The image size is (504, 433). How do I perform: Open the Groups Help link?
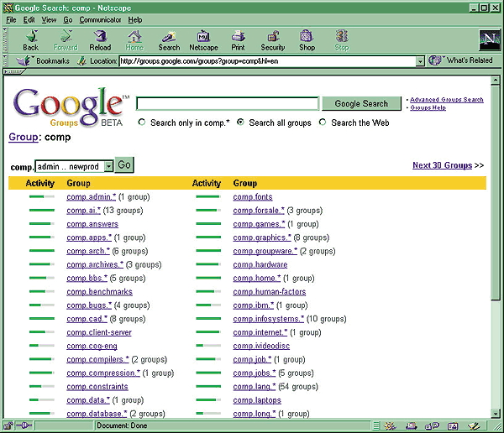click(428, 107)
